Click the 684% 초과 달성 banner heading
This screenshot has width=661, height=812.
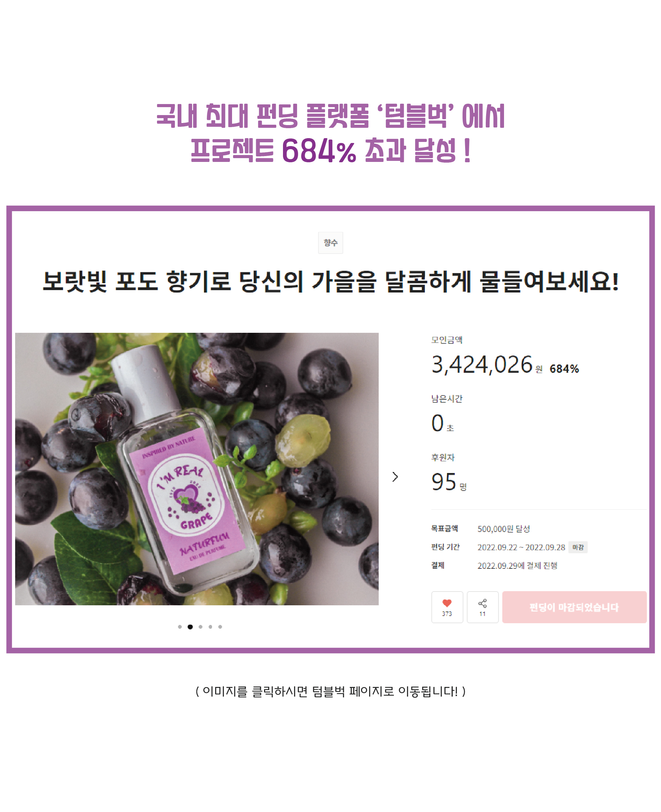tap(330, 150)
